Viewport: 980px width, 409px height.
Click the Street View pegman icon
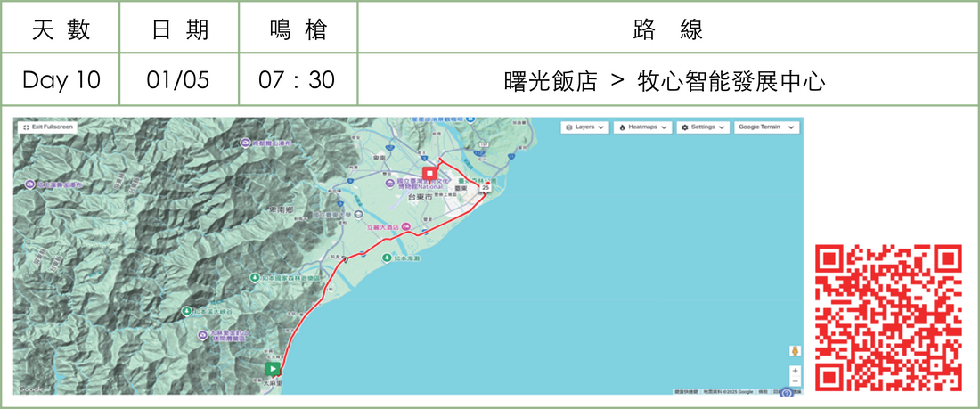pyautogui.click(x=795, y=351)
